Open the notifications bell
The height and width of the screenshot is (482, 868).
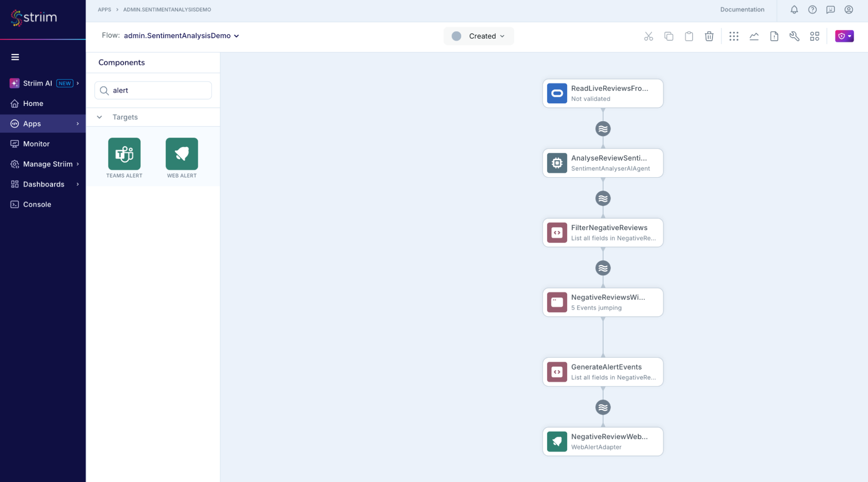coord(794,10)
